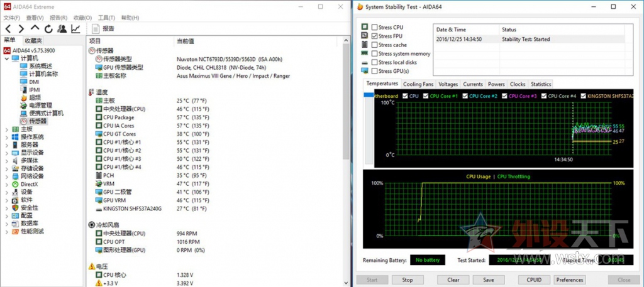Click the refresh icon in toolbar
644x287 pixels.
48,29
